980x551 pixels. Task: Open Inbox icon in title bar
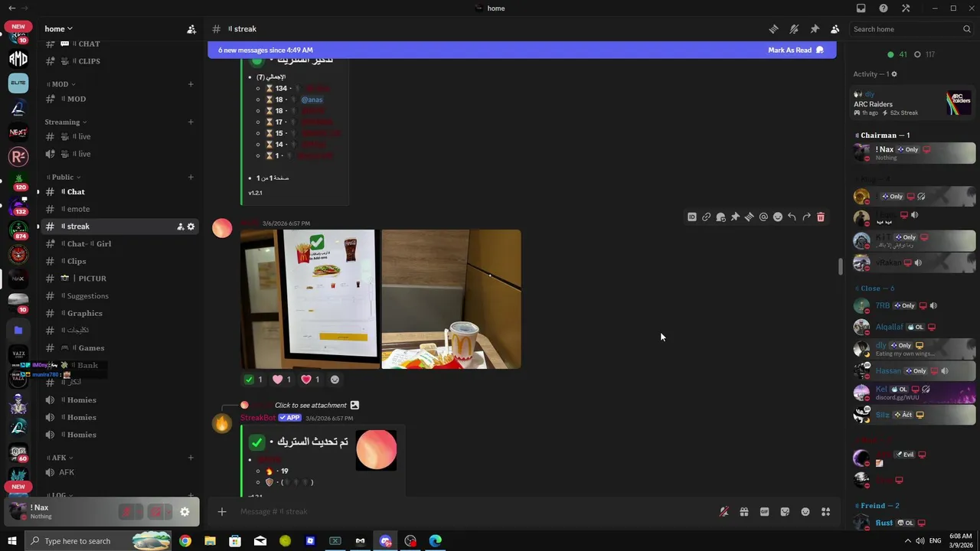861,8
